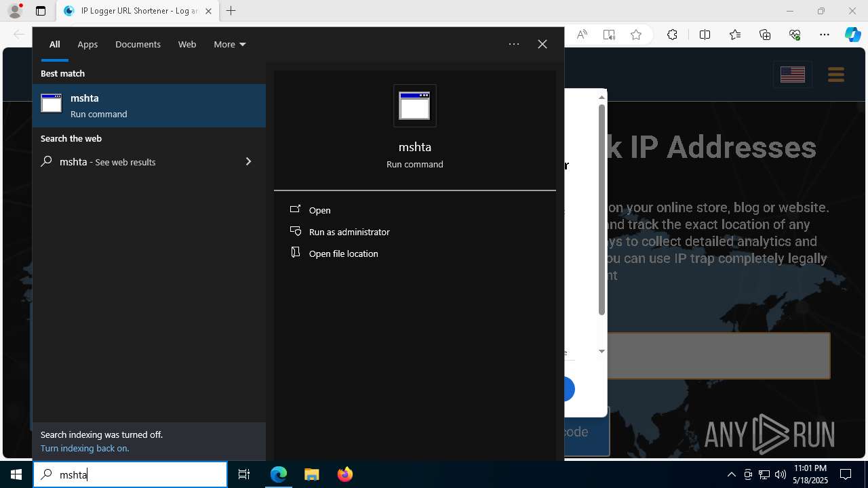Expand the More filter dropdown
This screenshot has width=868, height=488.
coord(229,44)
